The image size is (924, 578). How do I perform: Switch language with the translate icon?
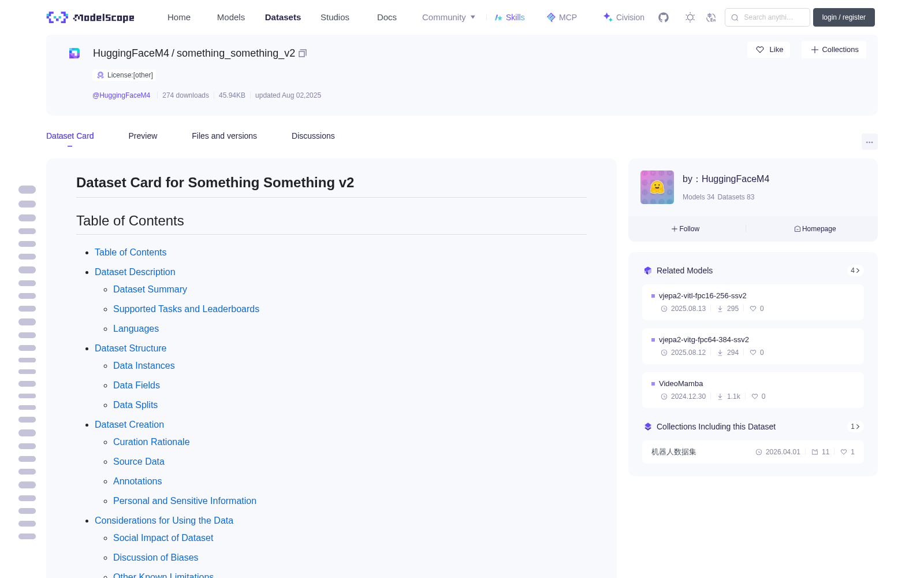[x=711, y=17]
